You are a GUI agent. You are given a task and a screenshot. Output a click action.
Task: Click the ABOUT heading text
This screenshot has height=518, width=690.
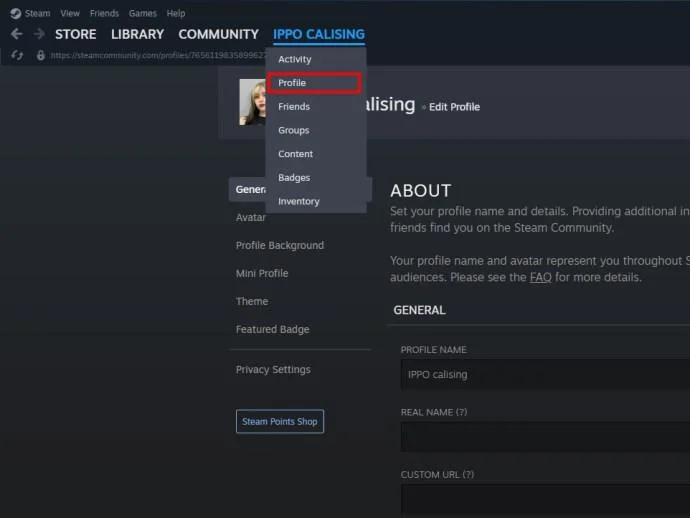pos(421,191)
